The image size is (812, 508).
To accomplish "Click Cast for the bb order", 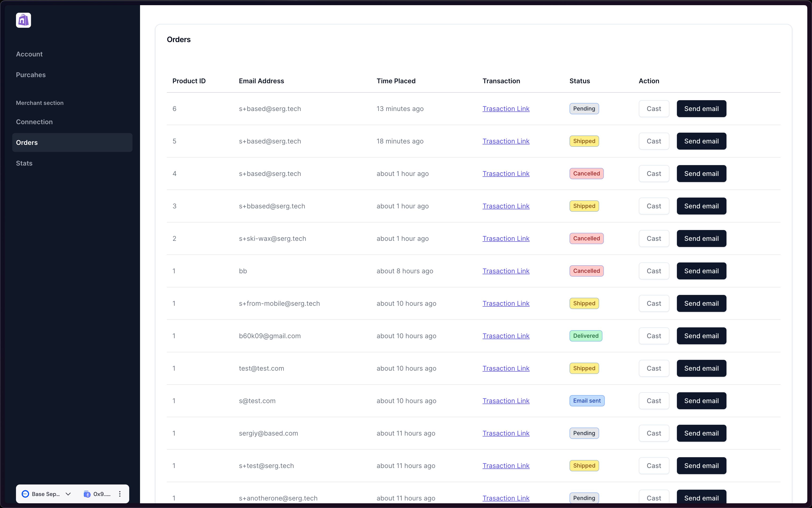I will pos(654,271).
